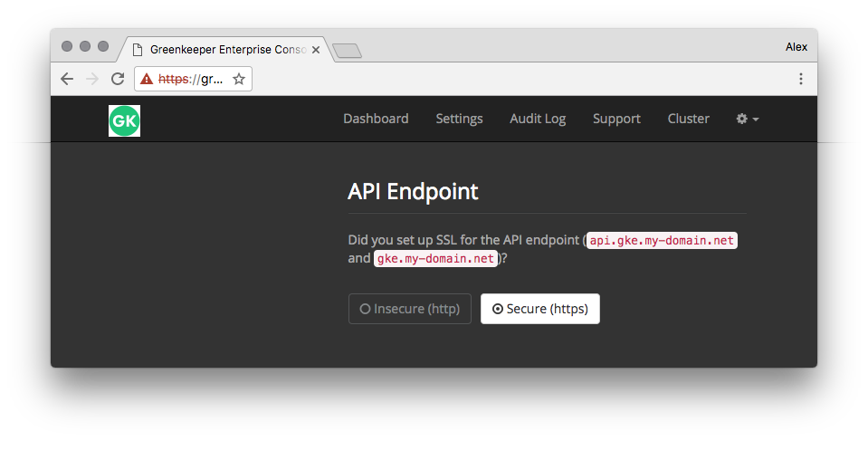Navigate to the Cluster page
The height and width of the screenshot is (460, 868).
tap(688, 119)
